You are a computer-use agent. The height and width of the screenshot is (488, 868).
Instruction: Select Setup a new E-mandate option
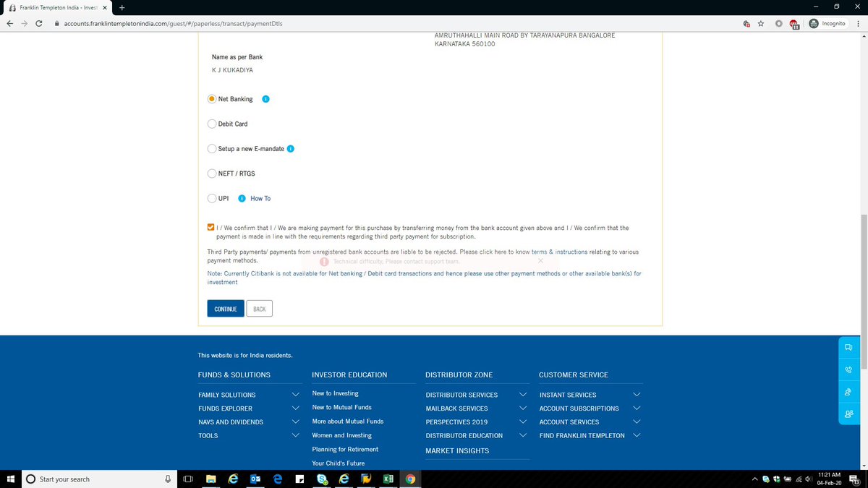(212, 149)
